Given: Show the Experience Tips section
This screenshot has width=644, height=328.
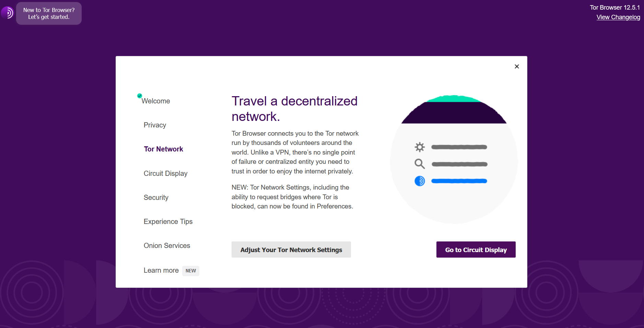Looking at the screenshot, I should 168,222.
